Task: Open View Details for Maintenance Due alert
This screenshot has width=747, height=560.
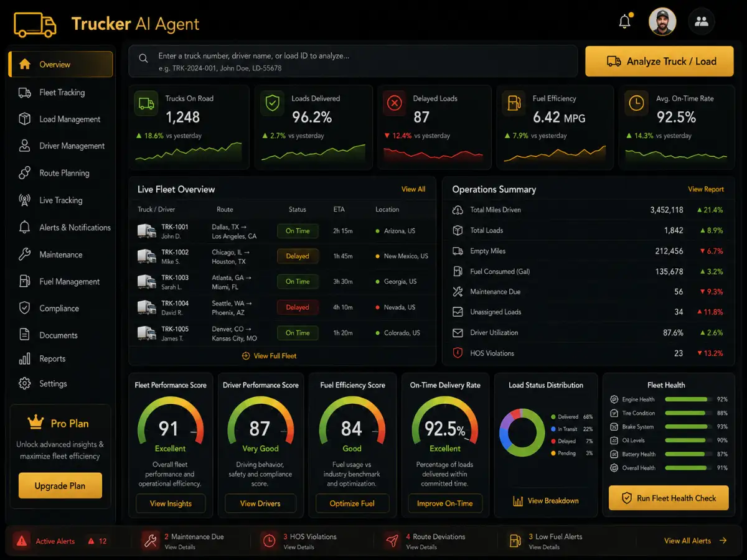Action: pyautogui.click(x=180, y=547)
